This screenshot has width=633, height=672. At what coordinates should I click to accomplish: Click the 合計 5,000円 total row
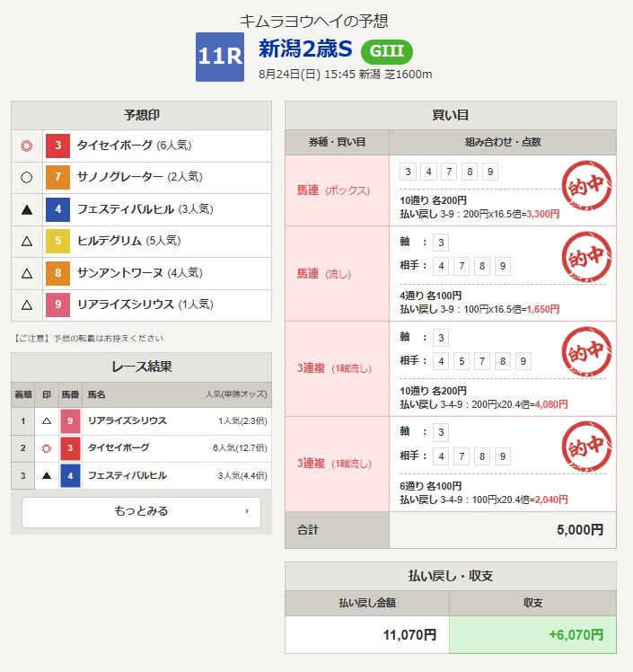point(450,530)
